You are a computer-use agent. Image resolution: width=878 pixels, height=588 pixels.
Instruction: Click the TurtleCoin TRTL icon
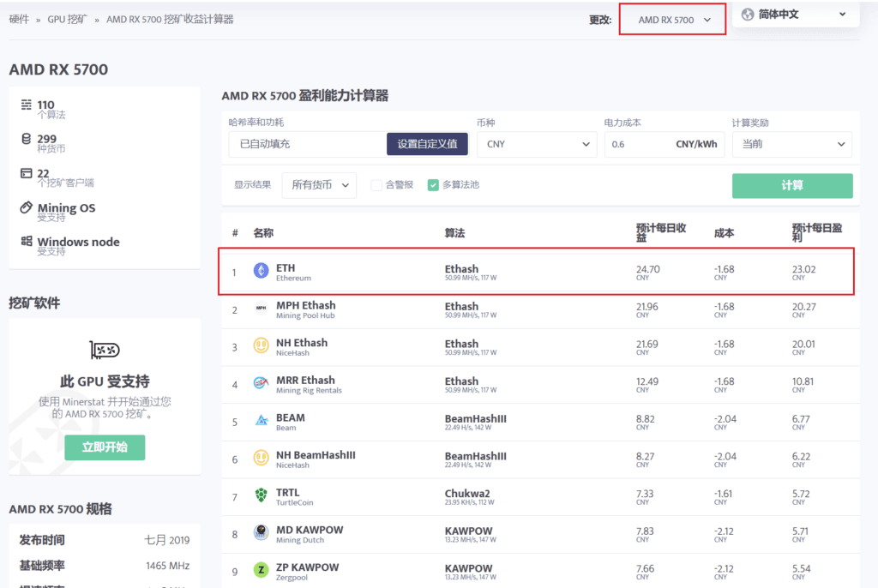pos(261,496)
